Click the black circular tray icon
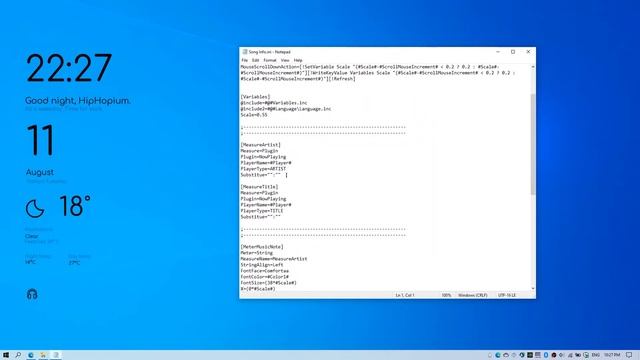The image size is (640, 360). pyautogui.click(x=554, y=355)
